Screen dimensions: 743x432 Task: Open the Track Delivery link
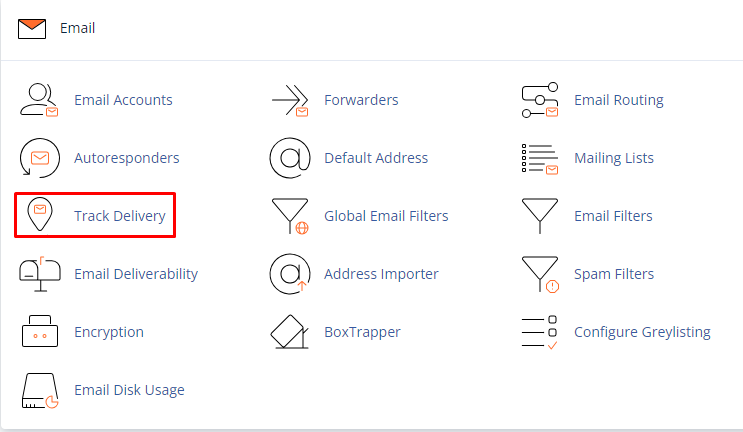120,216
